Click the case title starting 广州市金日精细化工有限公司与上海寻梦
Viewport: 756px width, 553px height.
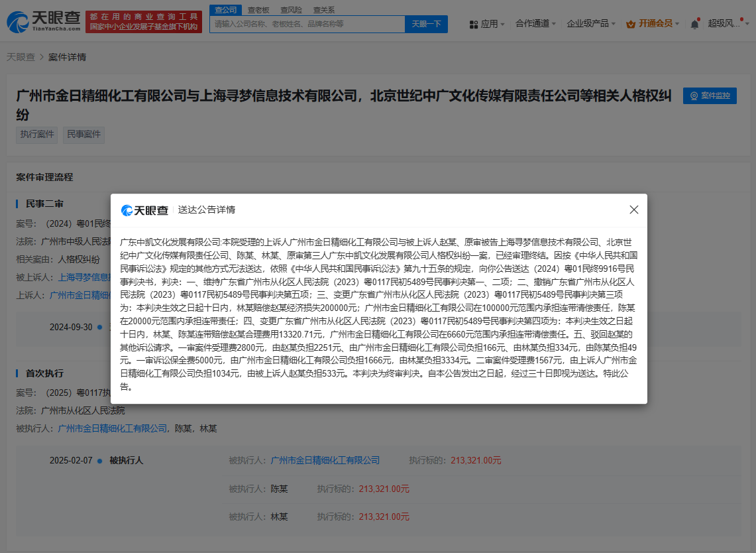point(344,105)
